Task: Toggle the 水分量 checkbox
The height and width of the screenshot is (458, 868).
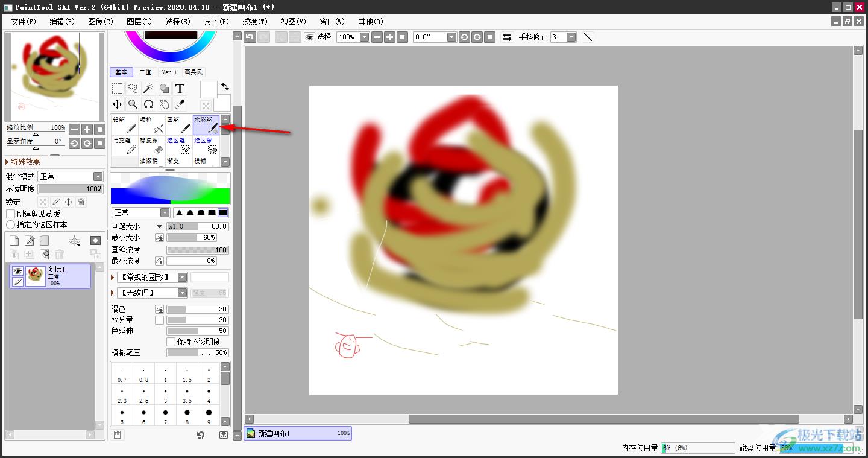Action: [159, 320]
